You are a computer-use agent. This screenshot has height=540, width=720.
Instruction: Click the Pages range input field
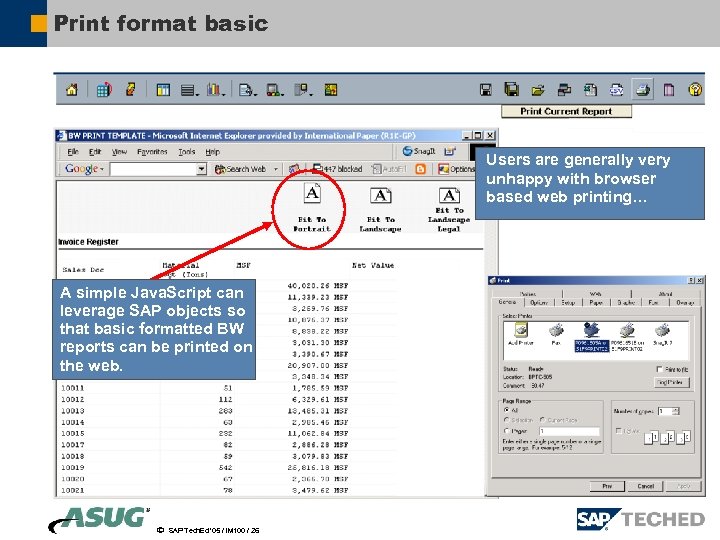click(x=569, y=431)
